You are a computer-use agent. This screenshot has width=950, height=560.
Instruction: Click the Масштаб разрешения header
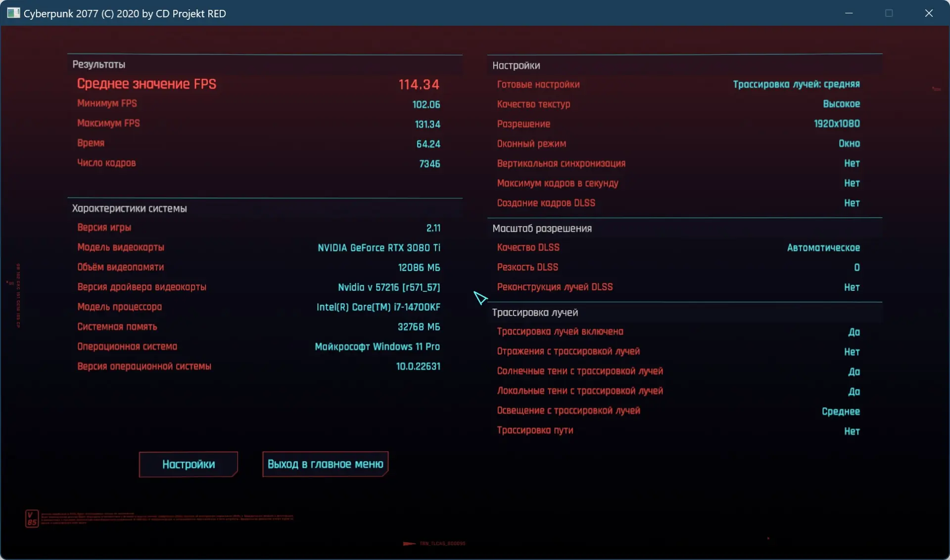pos(542,229)
